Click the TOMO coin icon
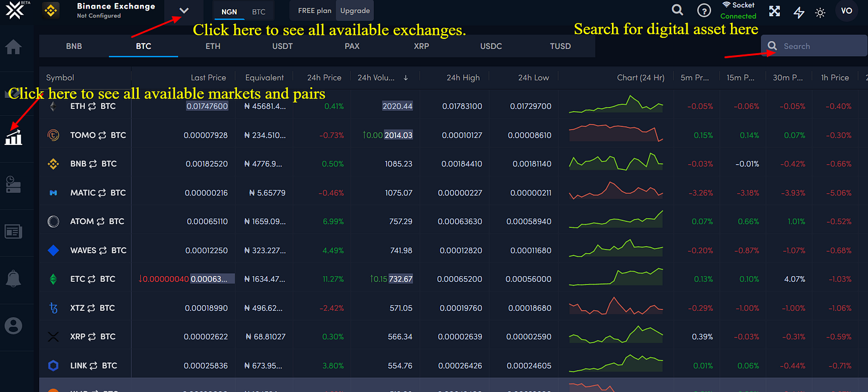Image resolution: width=868 pixels, height=392 pixels. (53, 135)
